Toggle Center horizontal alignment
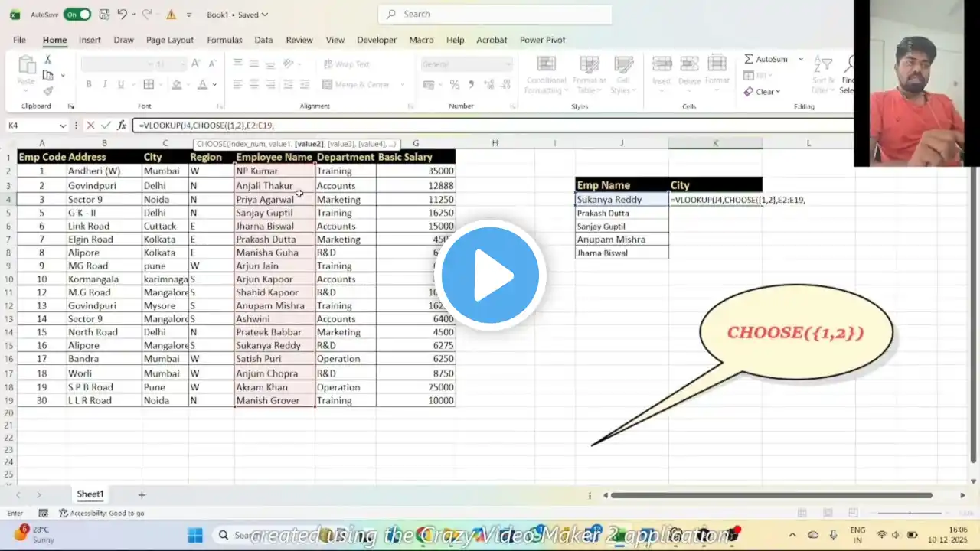Screen dimensions: 980x551 pyautogui.click(x=253, y=84)
